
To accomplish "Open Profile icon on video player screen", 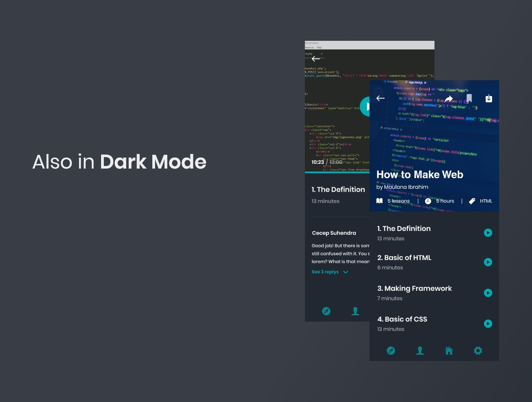I will [355, 311].
